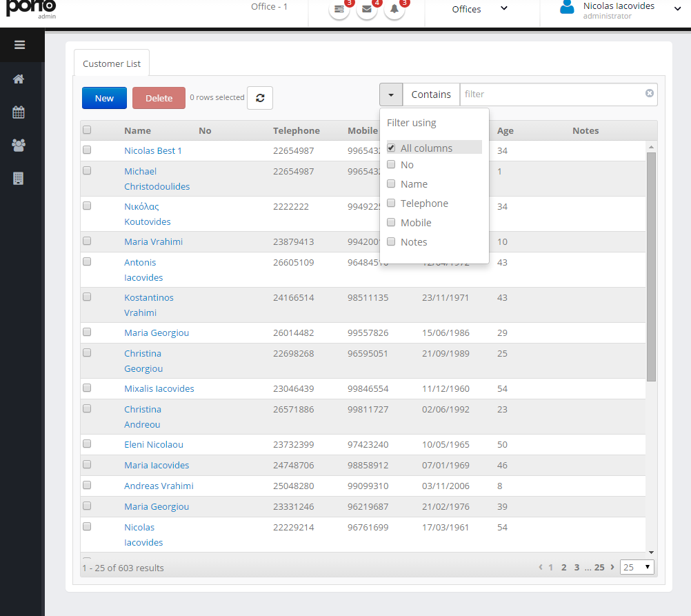Viewport: 691px width, 616px height.
Task: Open the calendar from the sidebar
Action: (x=19, y=112)
